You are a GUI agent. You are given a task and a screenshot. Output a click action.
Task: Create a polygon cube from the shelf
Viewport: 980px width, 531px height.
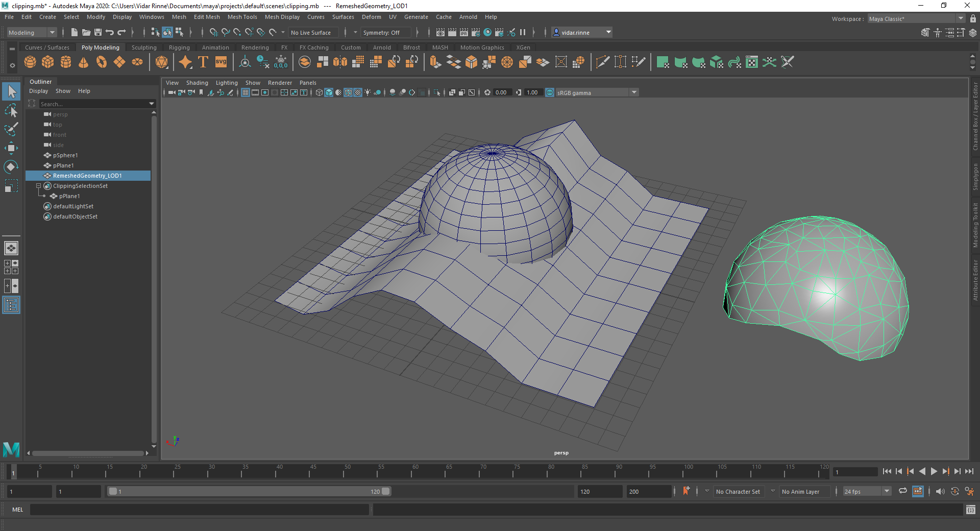[x=47, y=62]
